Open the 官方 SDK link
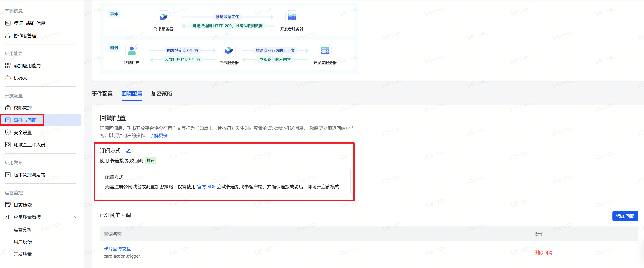The image size is (644, 268). click(206, 186)
